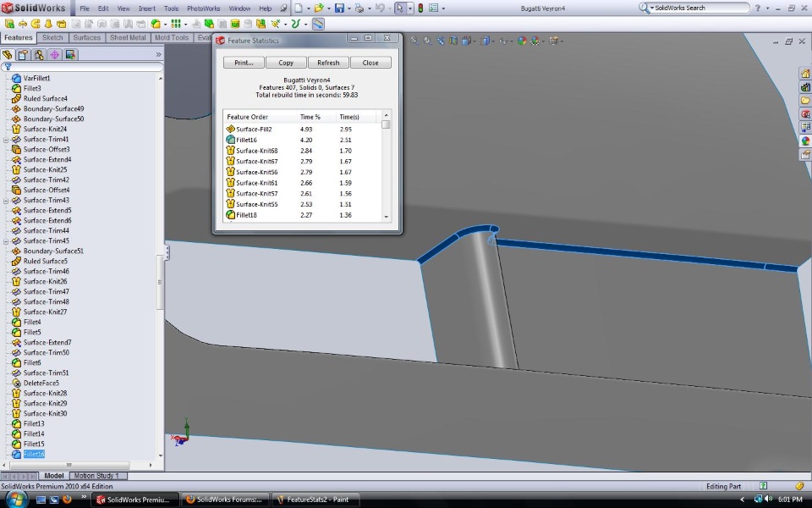Expand the Surface-Trim45 tree node
This screenshot has height=508, width=812.
tap(6, 241)
